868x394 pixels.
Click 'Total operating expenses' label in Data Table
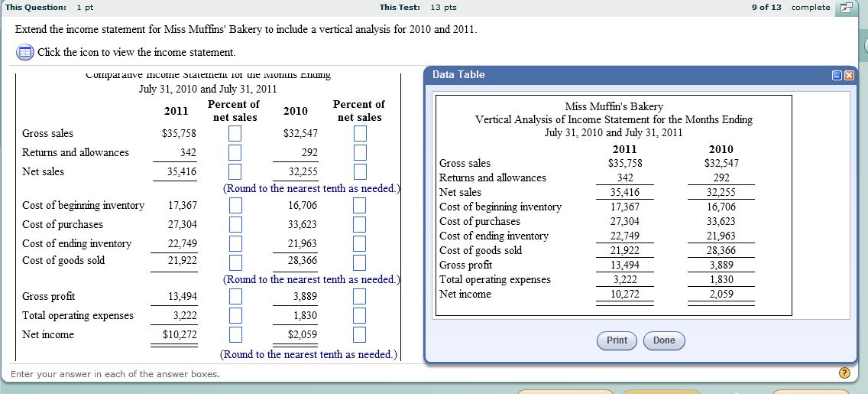(x=495, y=280)
